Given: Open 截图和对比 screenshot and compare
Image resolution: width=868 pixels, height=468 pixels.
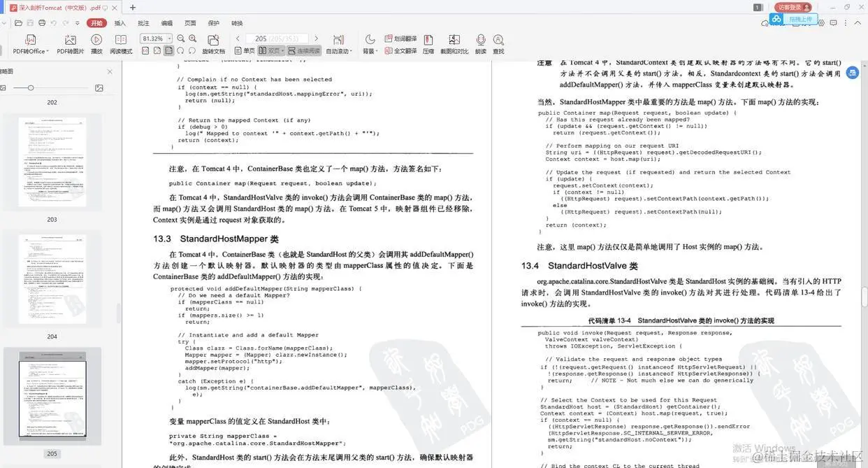Looking at the screenshot, I should click(454, 44).
